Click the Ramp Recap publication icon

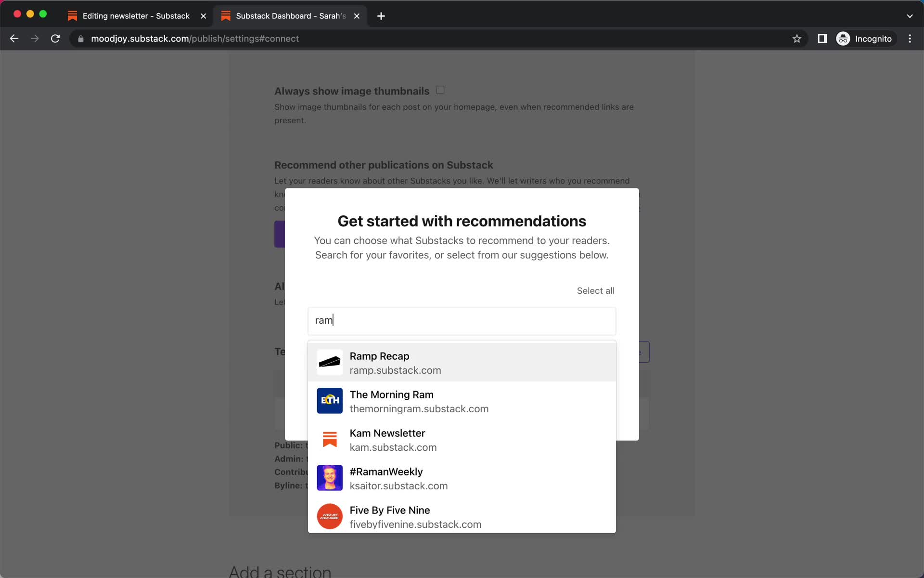pyautogui.click(x=330, y=362)
